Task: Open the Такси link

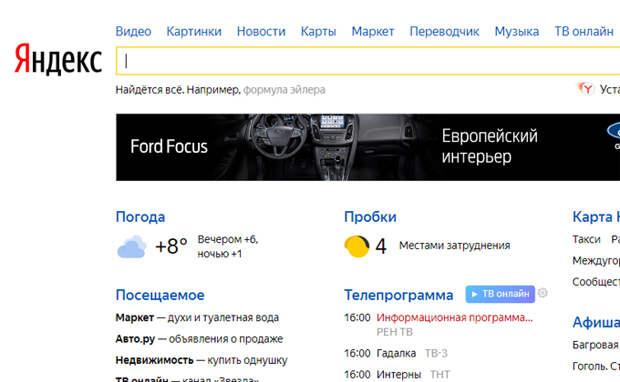Action: [586, 239]
